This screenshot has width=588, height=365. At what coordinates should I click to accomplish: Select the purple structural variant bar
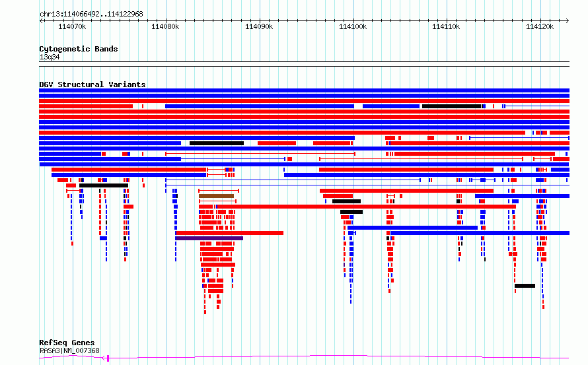coord(209,238)
